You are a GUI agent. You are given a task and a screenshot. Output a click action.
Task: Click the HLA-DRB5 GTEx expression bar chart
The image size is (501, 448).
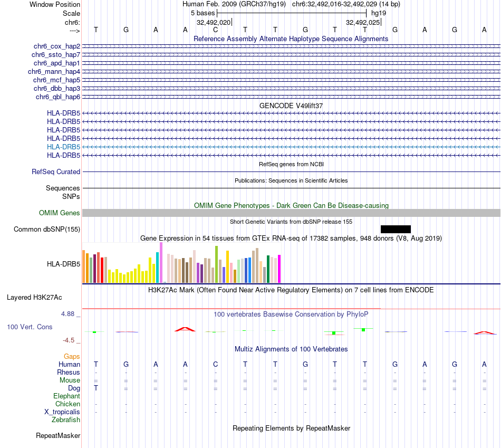[181, 263]
